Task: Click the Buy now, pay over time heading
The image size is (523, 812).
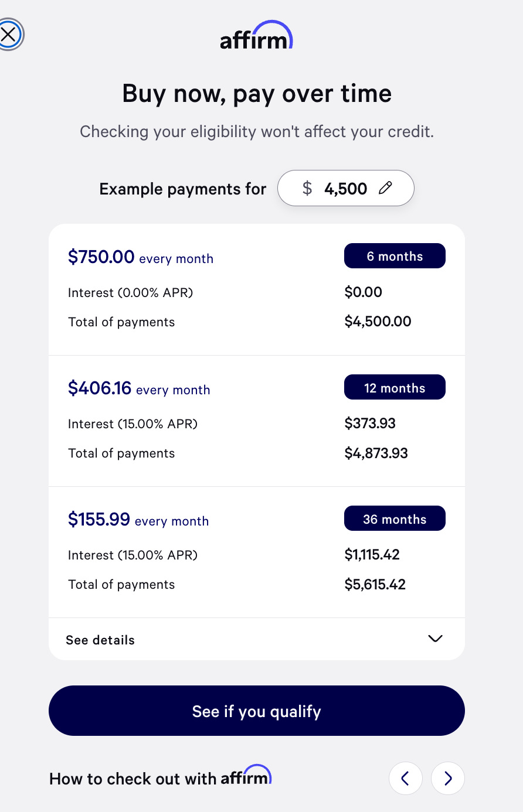Action: pyautogui.click(x=257, y=94)
